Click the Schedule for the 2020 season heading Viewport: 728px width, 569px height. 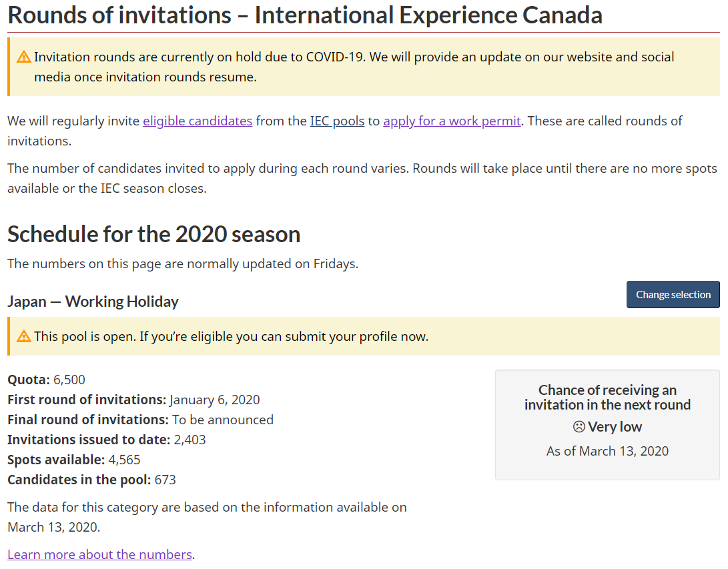[153, 234]
